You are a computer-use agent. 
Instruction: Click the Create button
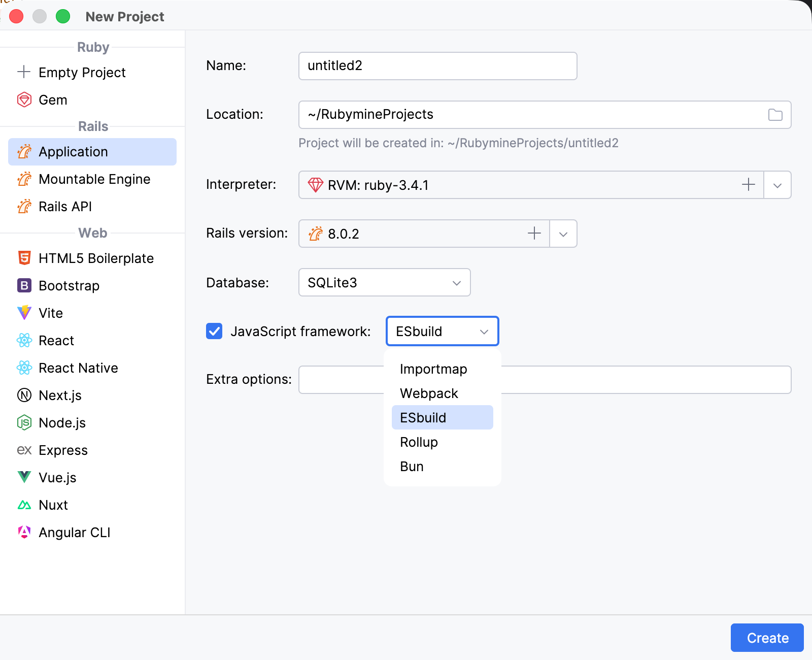pyautogui.click(x=767, y=638)
